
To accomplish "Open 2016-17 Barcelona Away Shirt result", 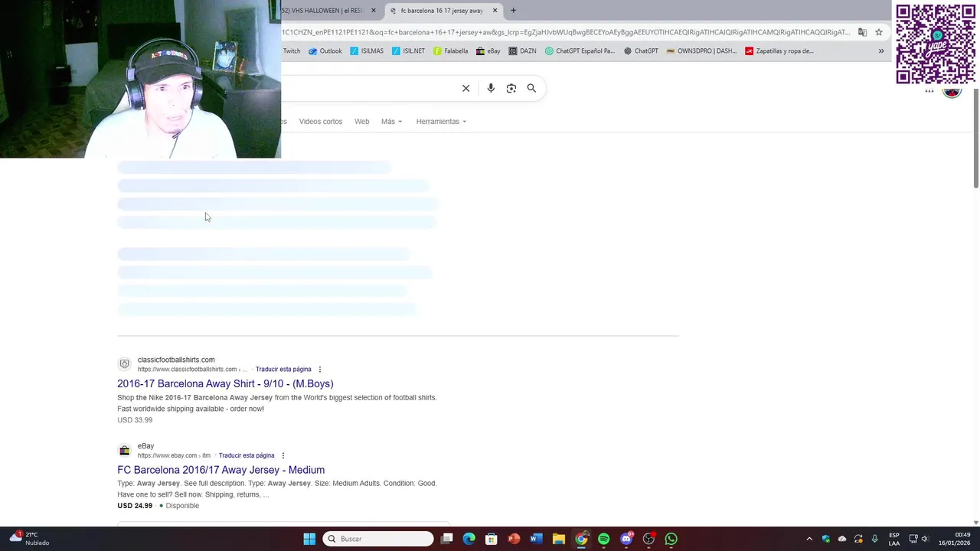I will 225,383.
